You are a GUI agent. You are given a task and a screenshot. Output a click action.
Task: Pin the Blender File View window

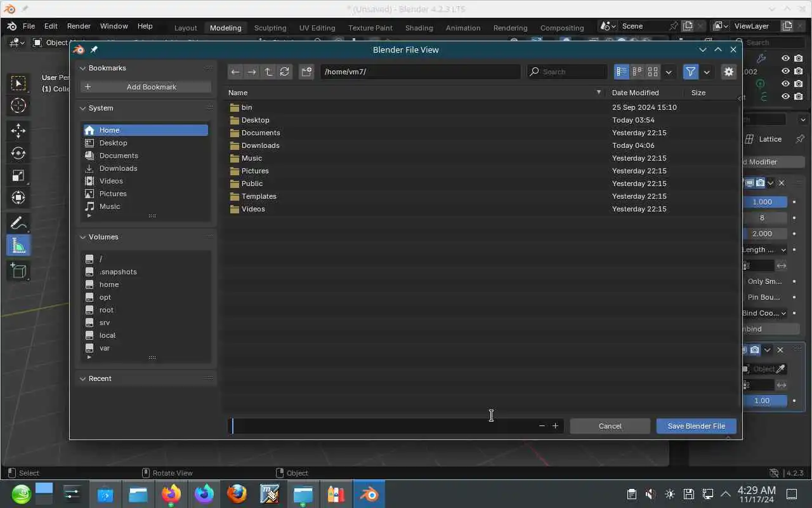(94, 50)
